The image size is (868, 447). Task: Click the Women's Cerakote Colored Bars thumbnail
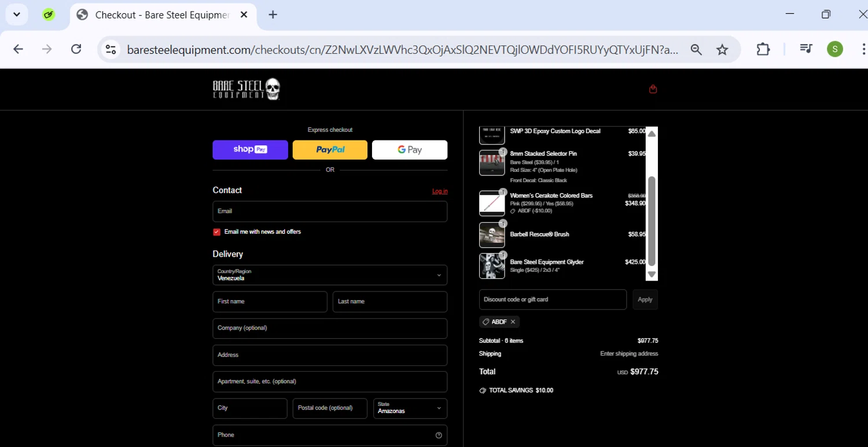(492, 204)
